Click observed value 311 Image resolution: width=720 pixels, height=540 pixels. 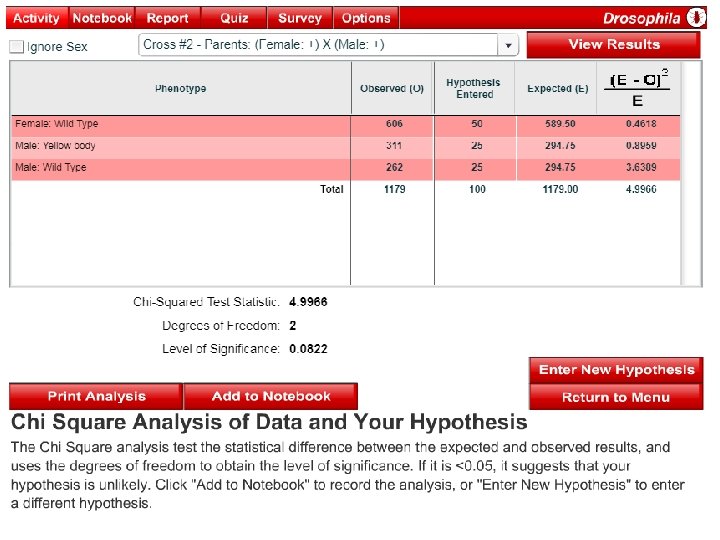[x=394, y=146]
